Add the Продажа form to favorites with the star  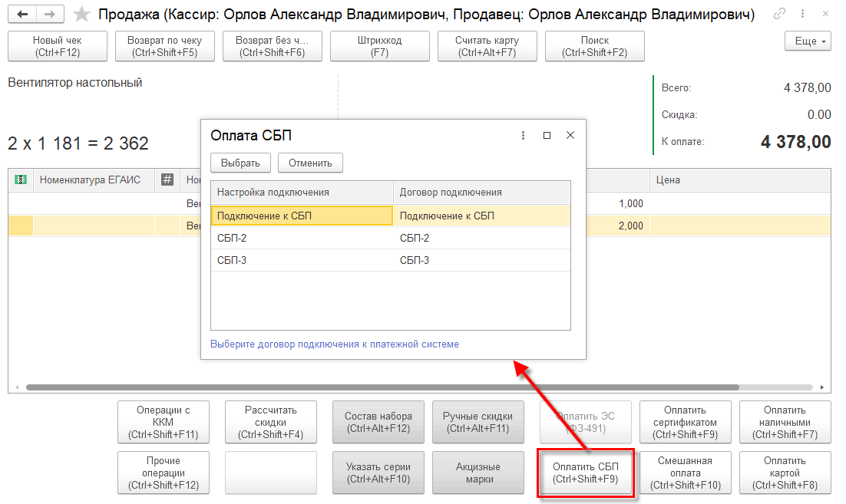(81, 15)
